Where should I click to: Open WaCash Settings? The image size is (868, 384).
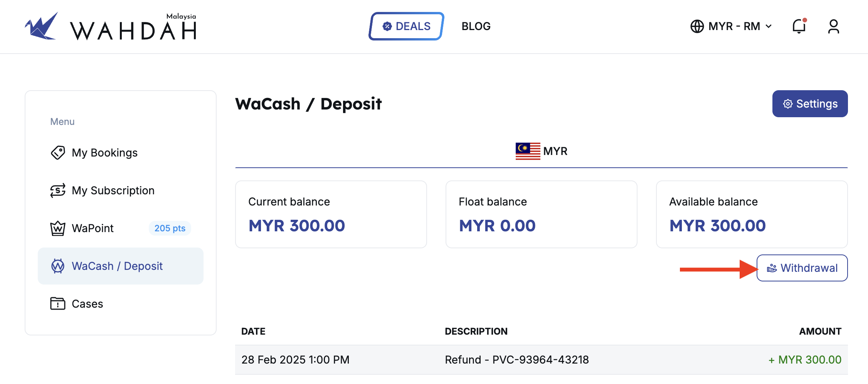(810, 104)
